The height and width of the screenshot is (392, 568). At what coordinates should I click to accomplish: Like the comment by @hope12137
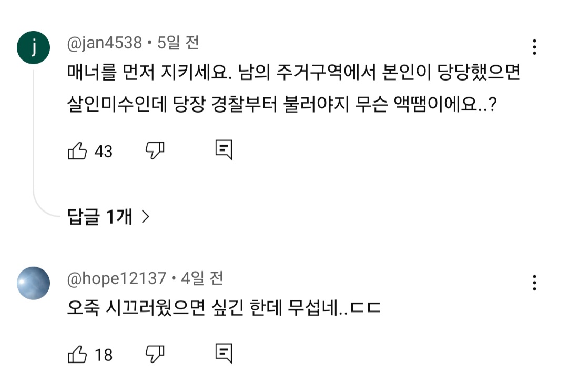(x=77, y=355)
